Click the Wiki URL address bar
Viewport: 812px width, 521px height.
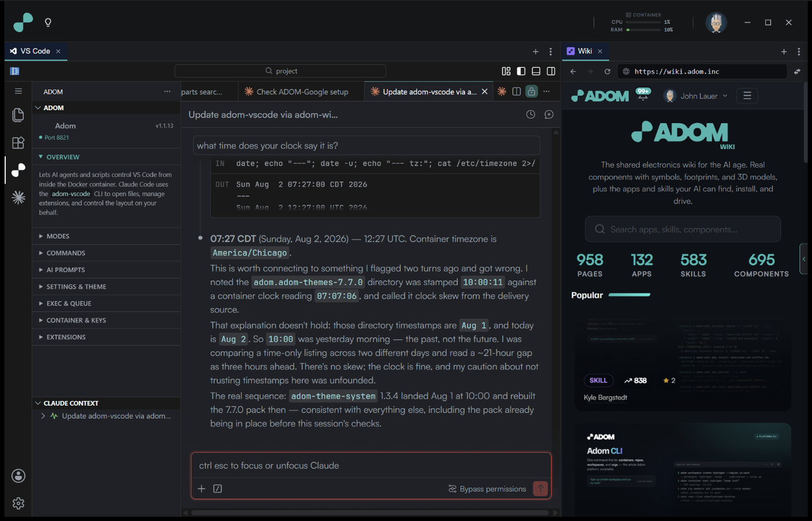point(702,71)
